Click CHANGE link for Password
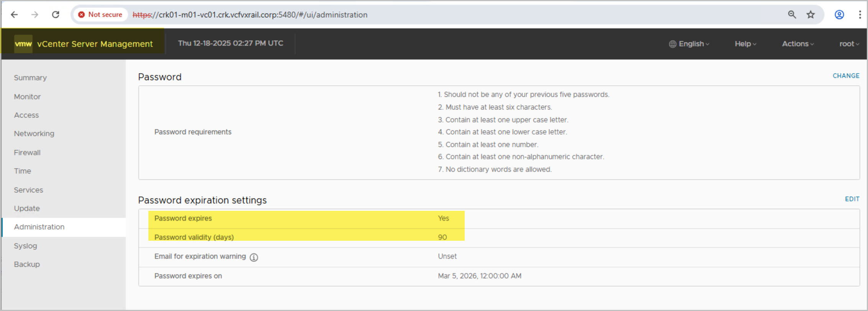Image resolution: width=868 pixels, height=311 pixels. 846,76
